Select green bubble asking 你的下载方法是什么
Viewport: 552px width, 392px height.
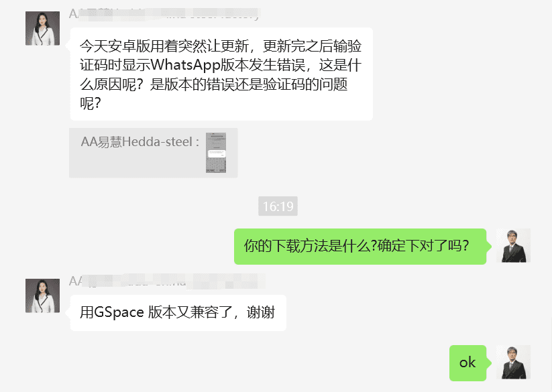click(360, 247)
